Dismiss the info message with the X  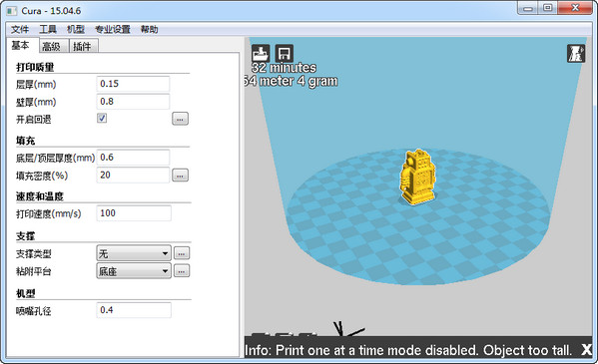coord(587,349)
